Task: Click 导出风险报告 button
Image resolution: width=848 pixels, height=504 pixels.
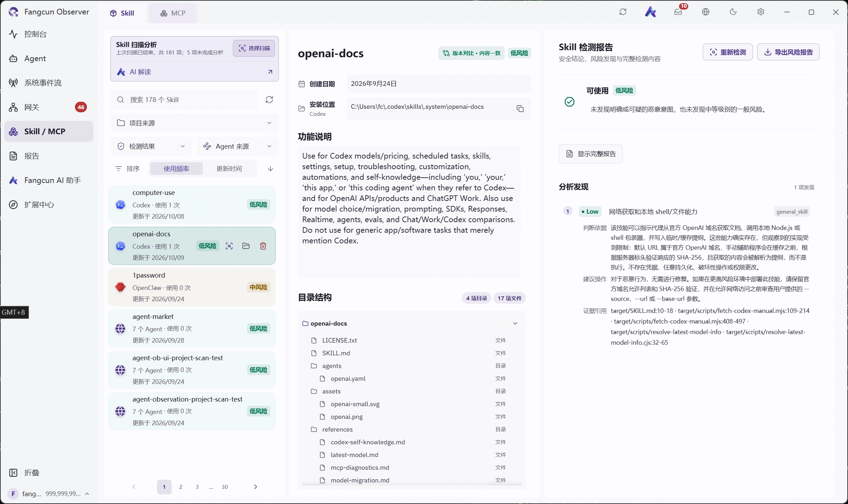Action: tap(788, 52)
